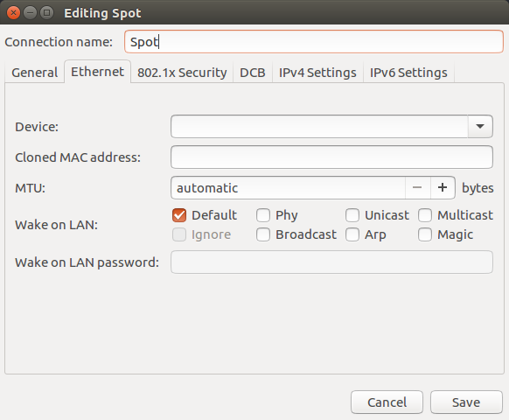Screen dimensions: 509x420
Task: Tick the Arp checkbox
Action: pyautogui.click(x=352, y=234)
